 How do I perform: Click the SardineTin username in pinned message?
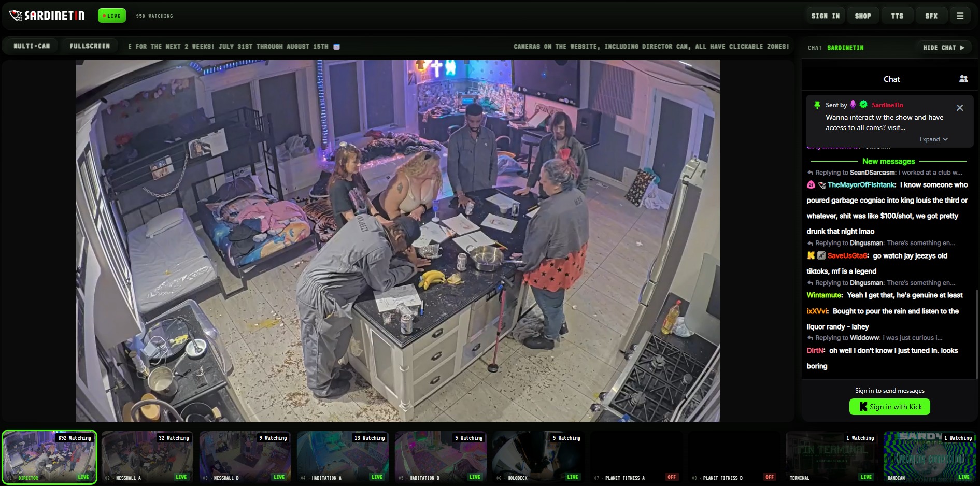pyautogui.click(x=887, y=105)
